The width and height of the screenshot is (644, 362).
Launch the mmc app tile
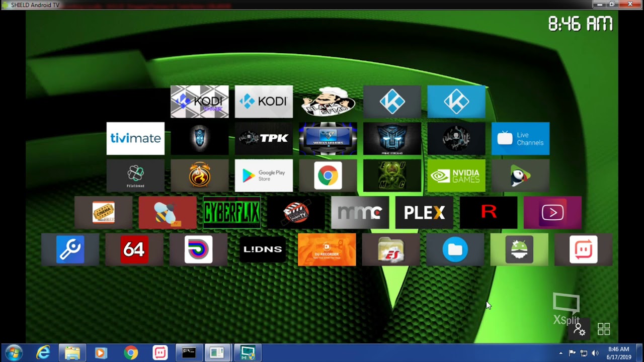(360, 213)
